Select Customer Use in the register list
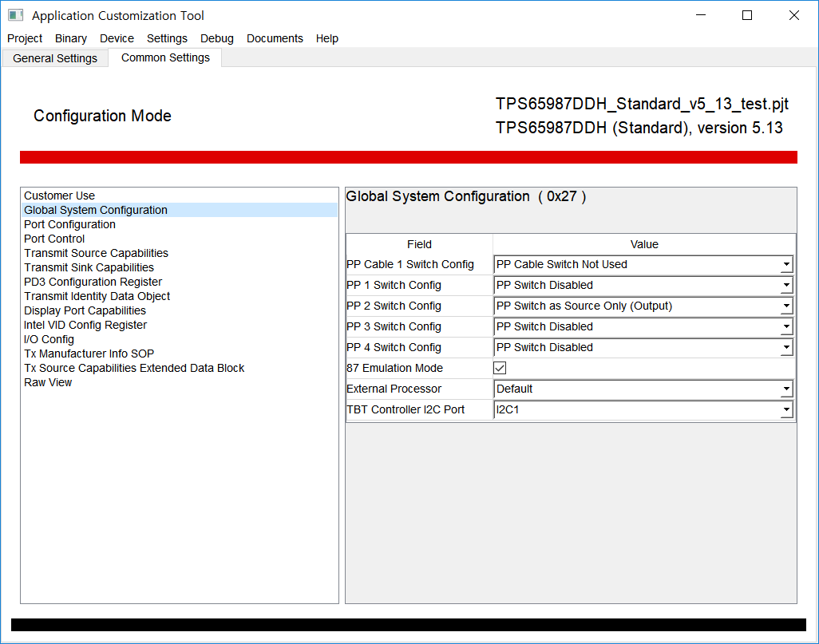Viewport: 819px width, 644px height. coord(180,196)
